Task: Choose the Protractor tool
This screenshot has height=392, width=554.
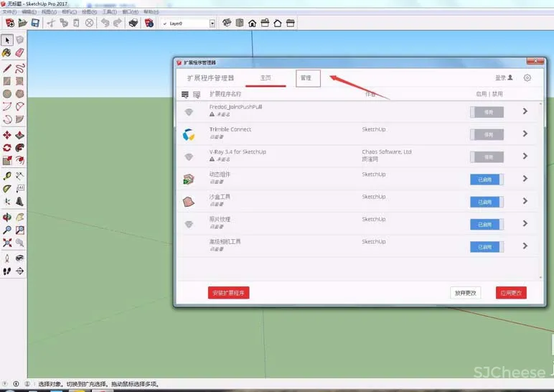Action: (7, 189)
